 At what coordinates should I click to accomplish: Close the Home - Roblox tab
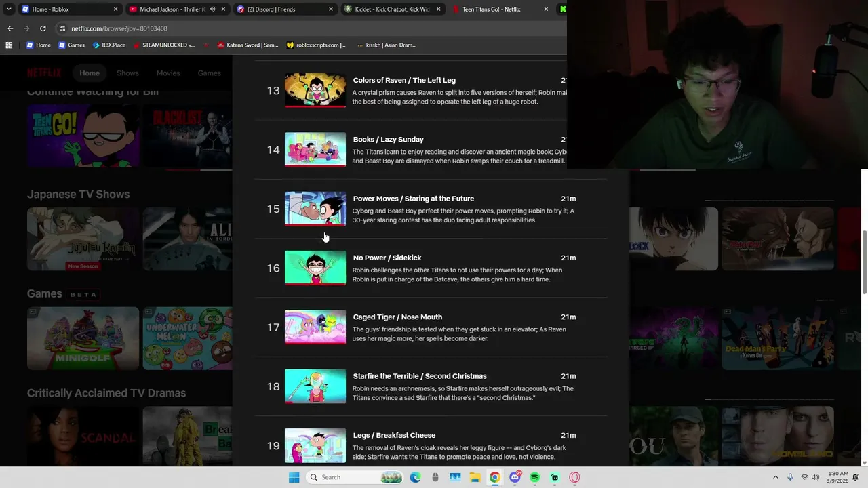(116, 9)
